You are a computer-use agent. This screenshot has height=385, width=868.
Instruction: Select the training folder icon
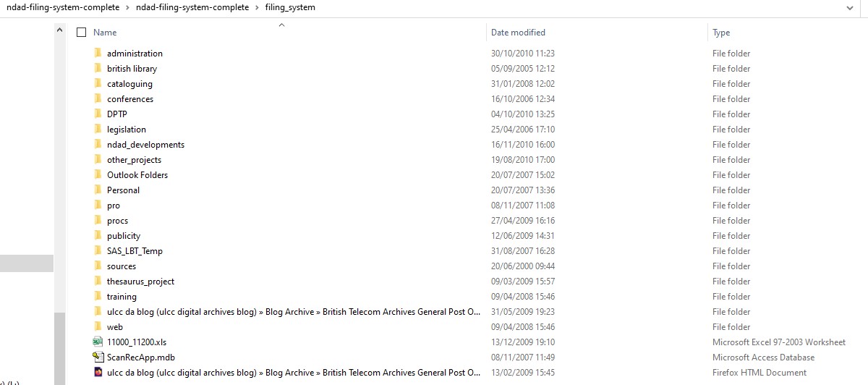98,296
